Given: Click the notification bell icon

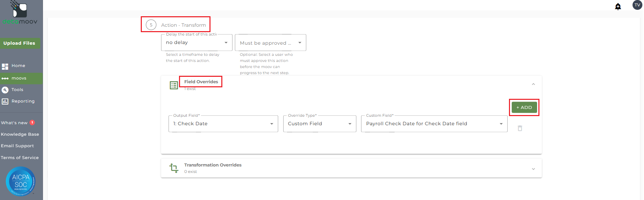Looking at the screenshot, I should pyautogui.click(x=618, y=6).
